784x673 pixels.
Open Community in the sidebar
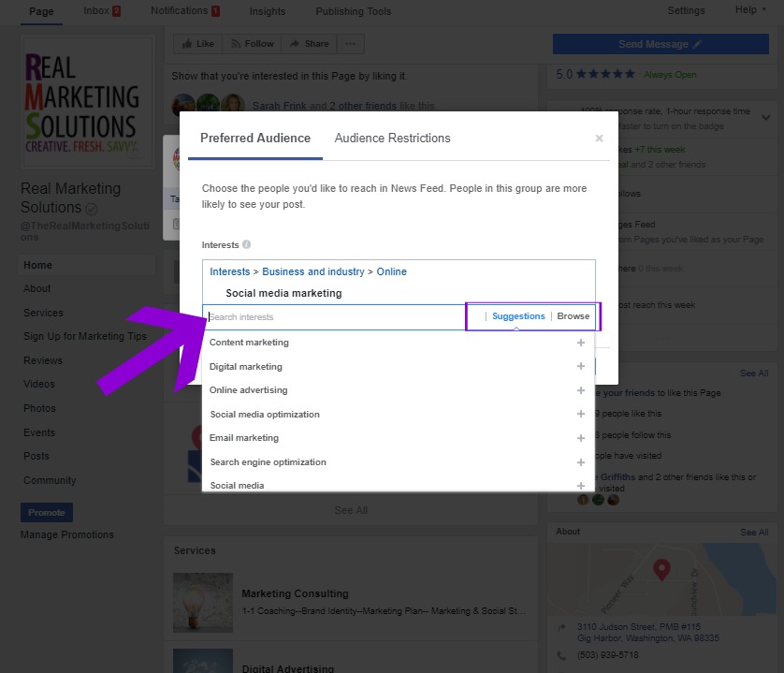click(x=50, y=480)
